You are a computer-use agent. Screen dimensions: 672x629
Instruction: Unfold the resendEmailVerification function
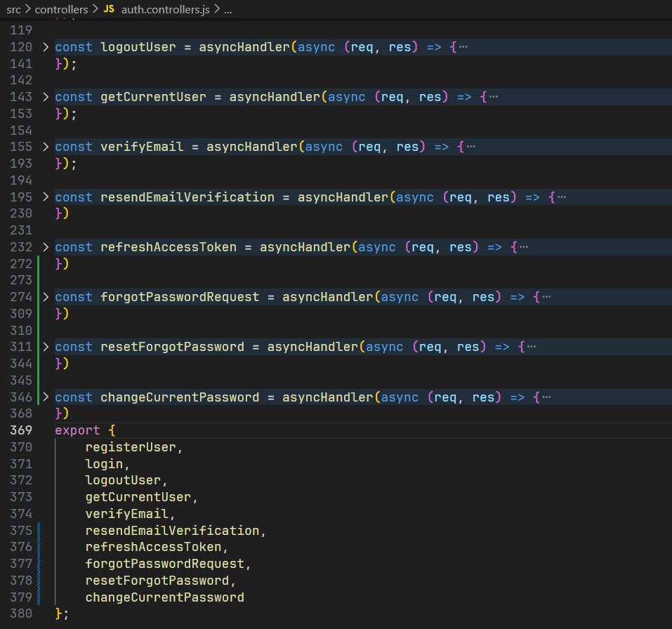(46, 197)
